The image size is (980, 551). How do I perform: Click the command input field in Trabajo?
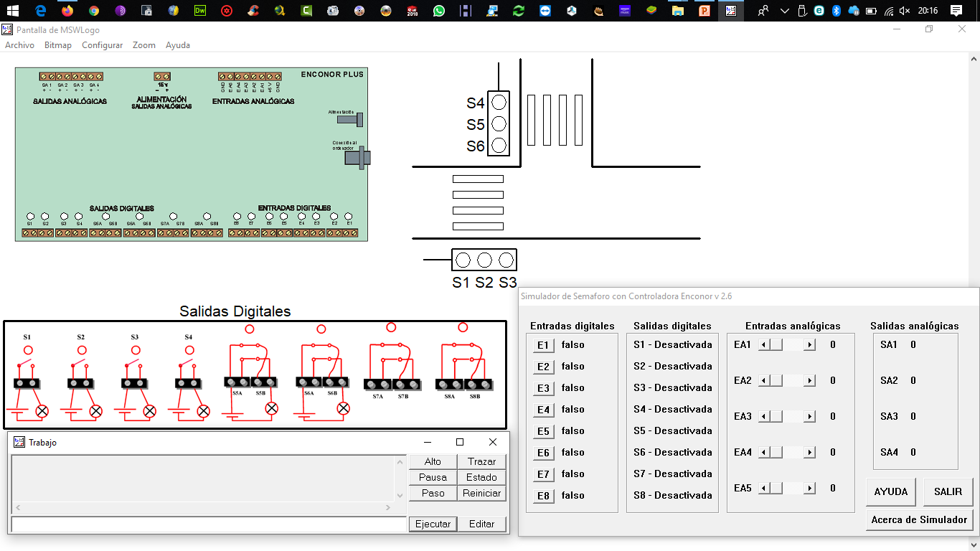pyautogui.click(x=209, y=524)
